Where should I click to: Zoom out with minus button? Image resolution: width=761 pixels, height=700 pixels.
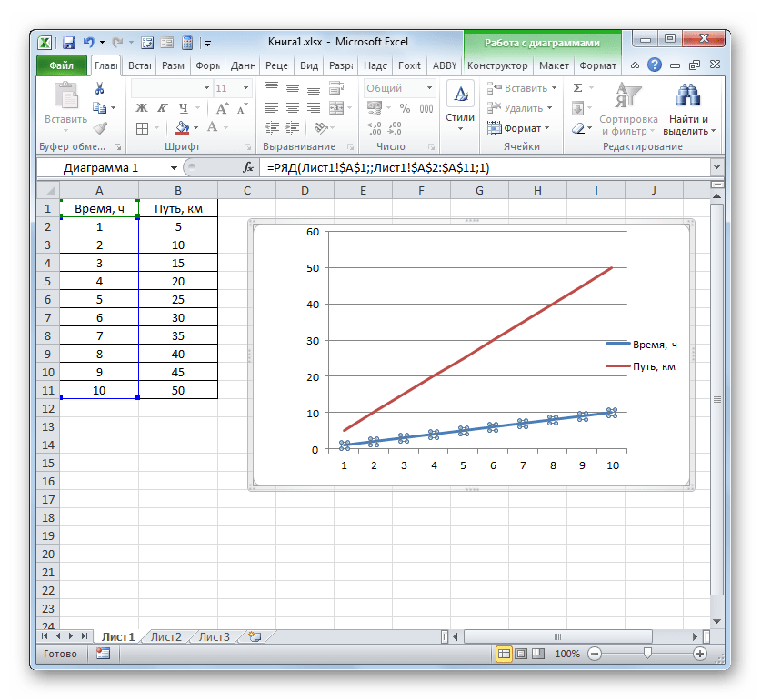click(x=595, y=654)
